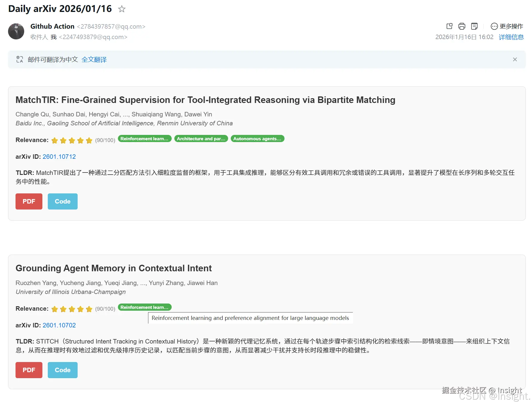Open Code for Grounding Agent Memory paper
Viewport: 532px width, 405px height.
tap(63, 370)
